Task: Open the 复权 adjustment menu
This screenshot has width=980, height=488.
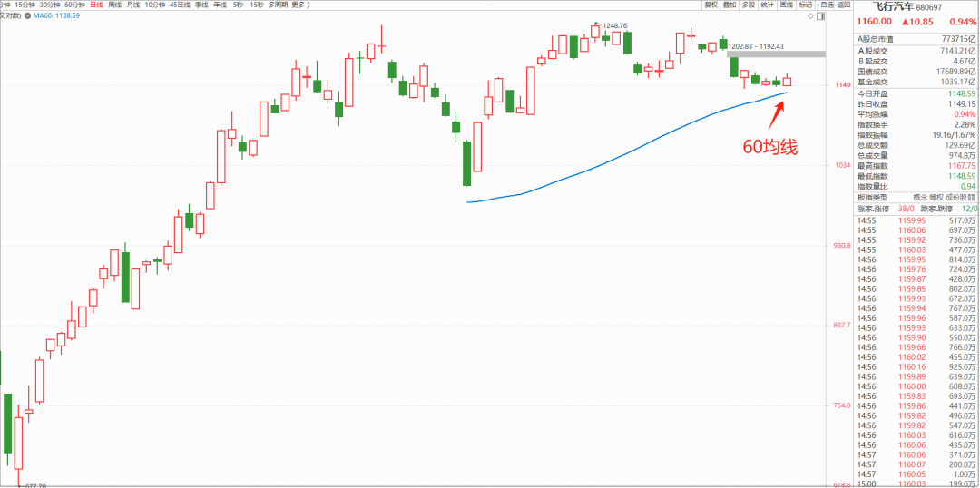Action: [x=710, y=5]
